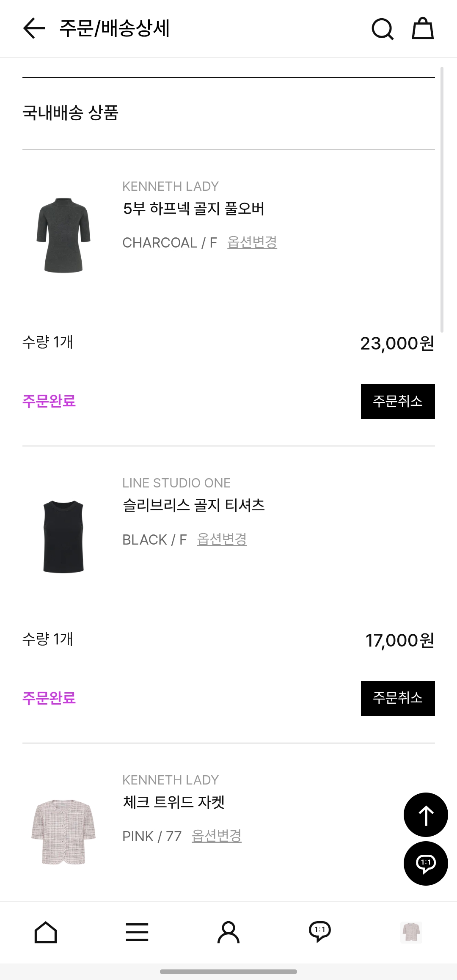Image resolution: width=457 pixels, height=980 pixels.
Task: Tap the back arrow icon
Action: click(x=34, y=29)
